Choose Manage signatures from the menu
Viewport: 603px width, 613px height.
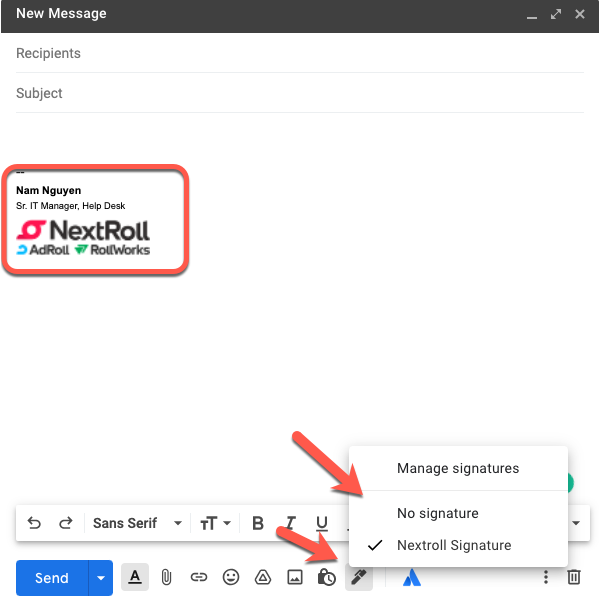458,468
